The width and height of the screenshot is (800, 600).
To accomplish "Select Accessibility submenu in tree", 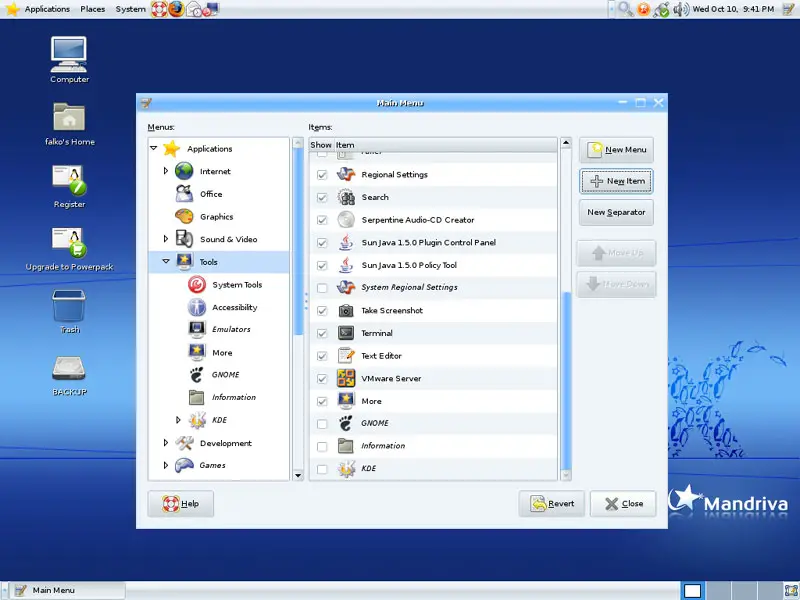I will (x=234, y=307).
